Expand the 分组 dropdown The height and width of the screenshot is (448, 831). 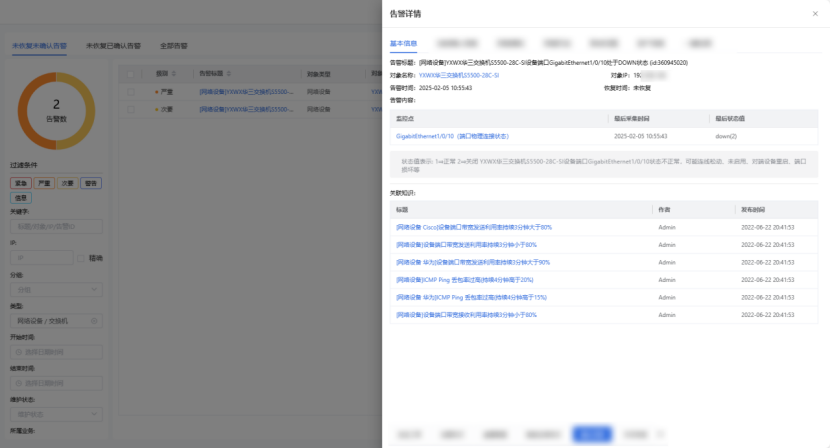tap(55, 289)
